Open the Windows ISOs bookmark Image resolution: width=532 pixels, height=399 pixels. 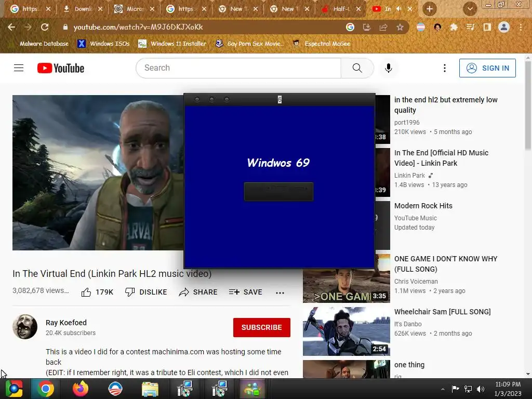(103, 44)
